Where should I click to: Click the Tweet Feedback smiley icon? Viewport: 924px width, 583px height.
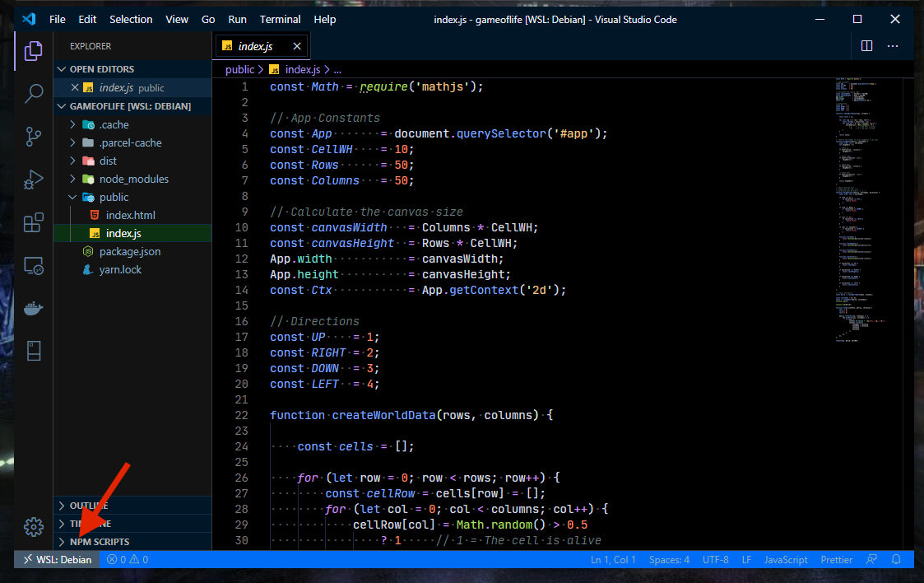871,559
